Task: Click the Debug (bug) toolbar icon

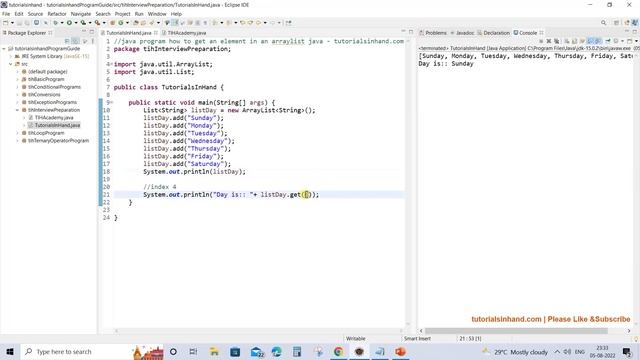Action: [x=56, y=23]
